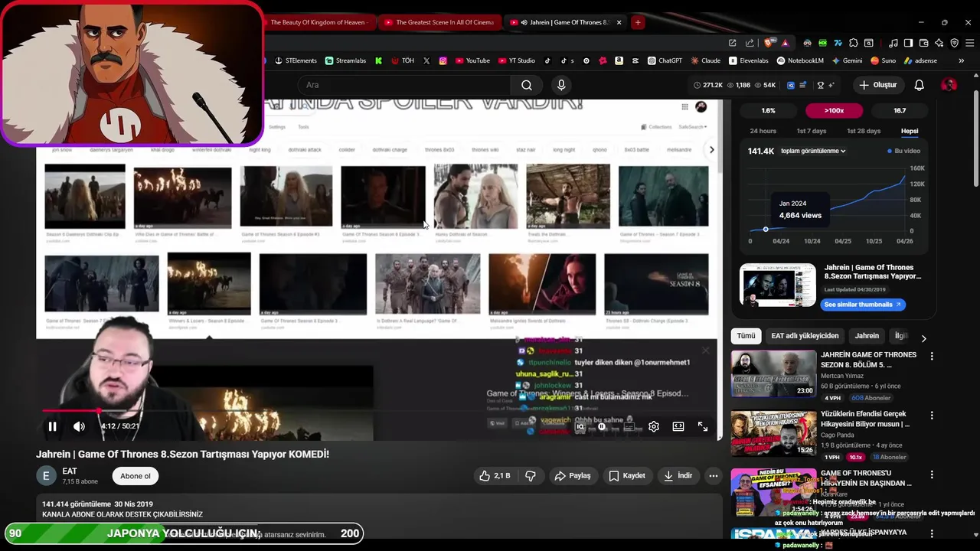Viewport: 980px width, 551px height.
Task: Open Claude bookmark
Action: click(705, 60)
